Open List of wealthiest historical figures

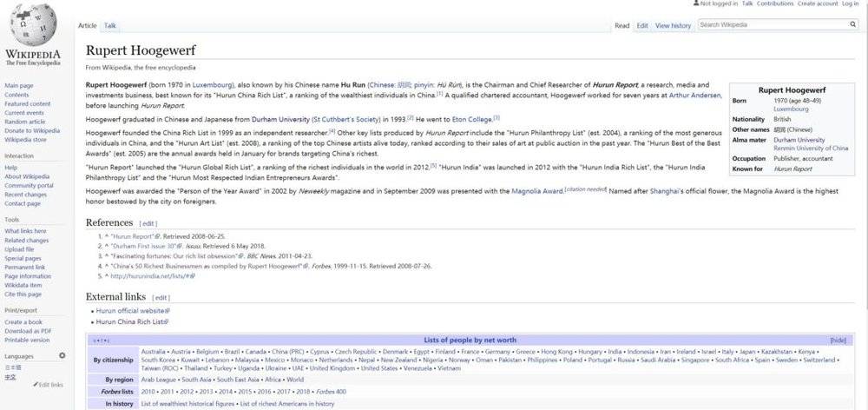tap(188, 404)
